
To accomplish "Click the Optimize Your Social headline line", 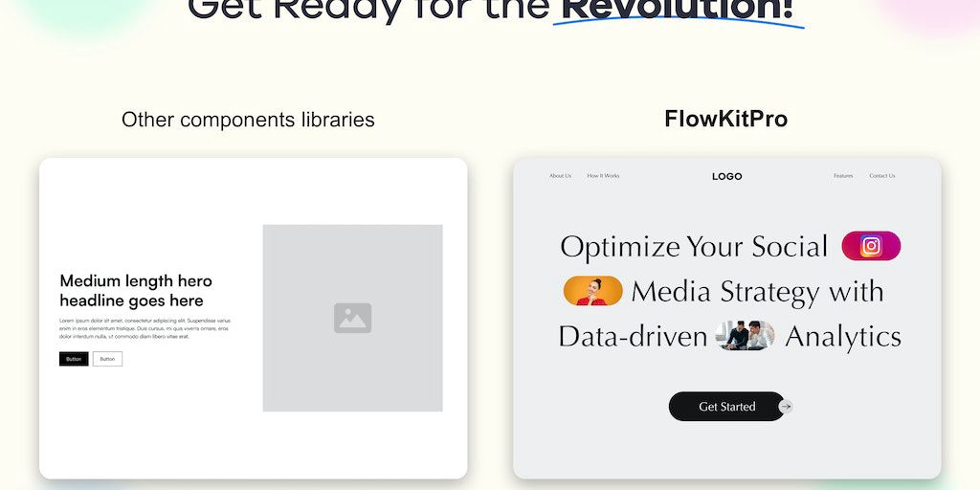I will [x=694, y=247].
